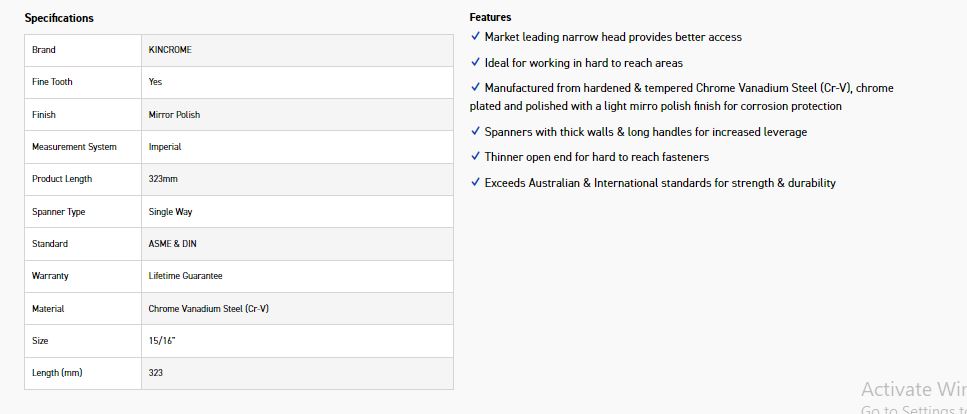Click the Length (mm) row label
967x414 pixels.
[57, 373]
